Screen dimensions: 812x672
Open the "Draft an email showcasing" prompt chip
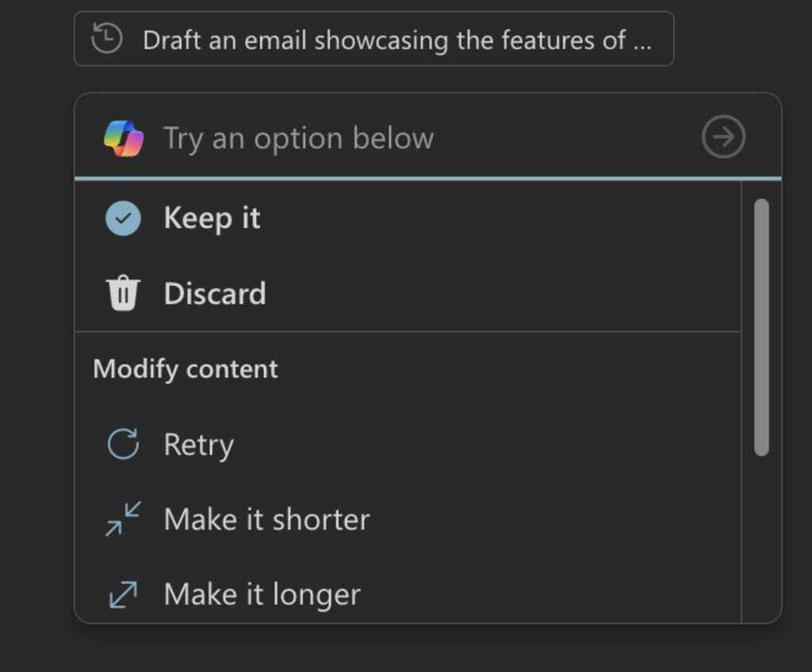[396, 40]
